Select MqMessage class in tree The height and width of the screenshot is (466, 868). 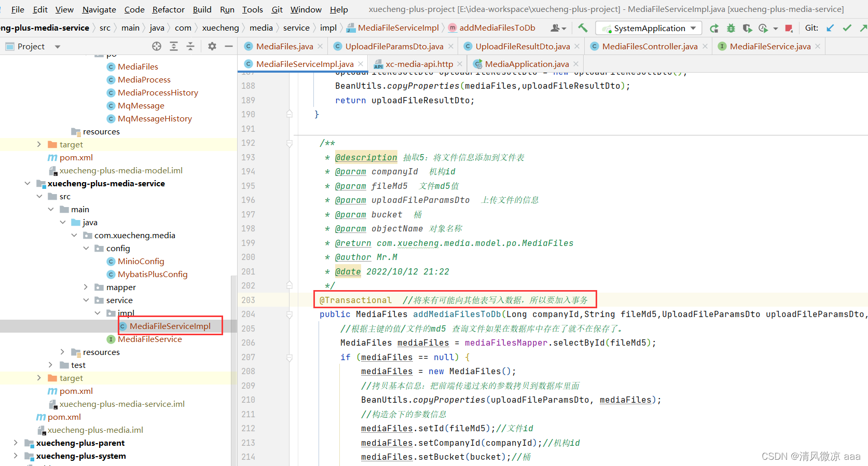pyautogui.click(x=141, y=105)
